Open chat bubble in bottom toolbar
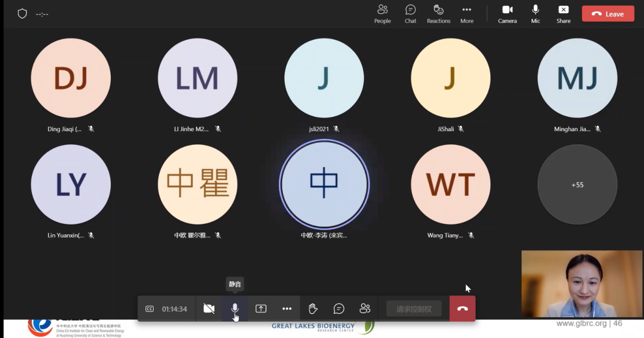This screenshot has width=644, height=338. pyautogui.click(x=339, y=309)
